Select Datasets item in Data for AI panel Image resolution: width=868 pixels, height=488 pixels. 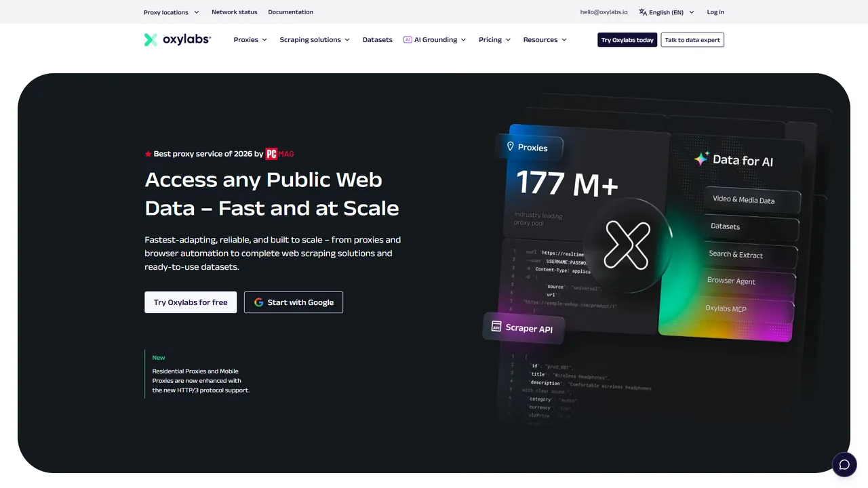751,227
